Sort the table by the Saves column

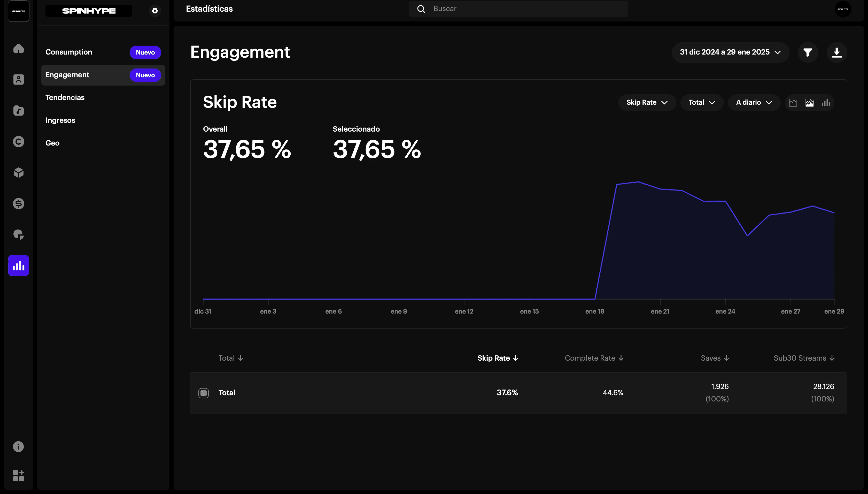(714, 358)
